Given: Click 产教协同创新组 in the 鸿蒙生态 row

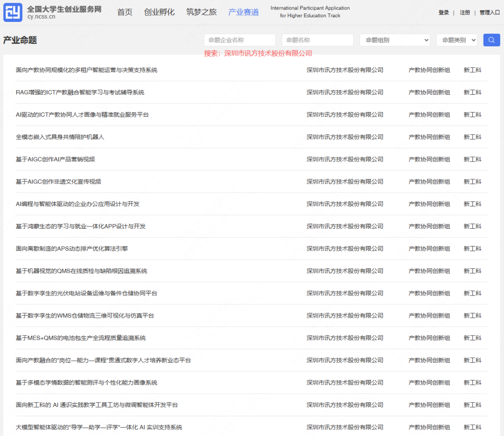Looking at the screenshot, I should point(429,226).
